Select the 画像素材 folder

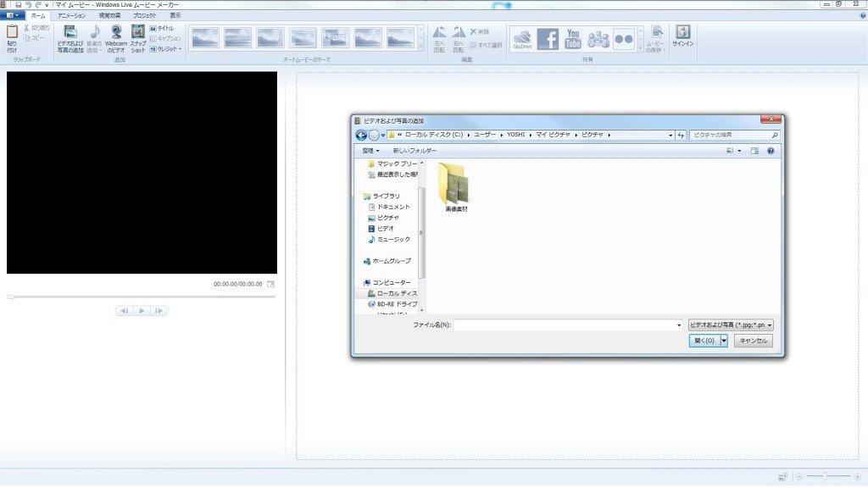pos(455,187)
